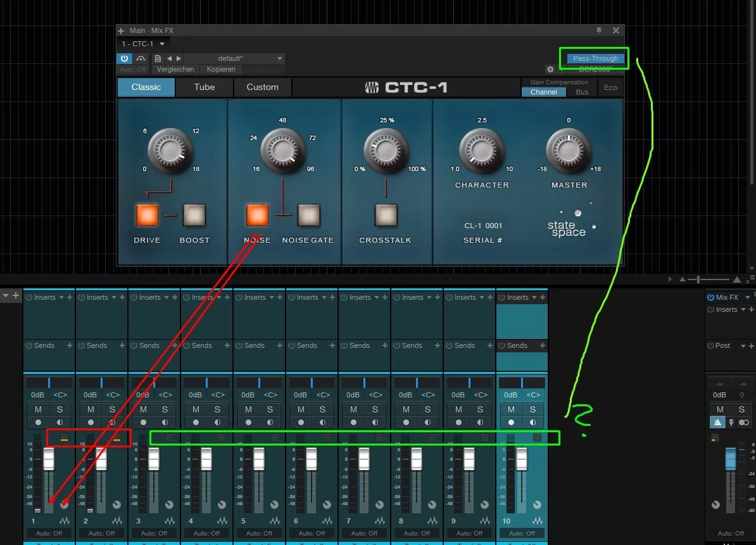
Task: Expand Main channel Post dropdown
Action: pyautogui.click(x=743, y=345)
